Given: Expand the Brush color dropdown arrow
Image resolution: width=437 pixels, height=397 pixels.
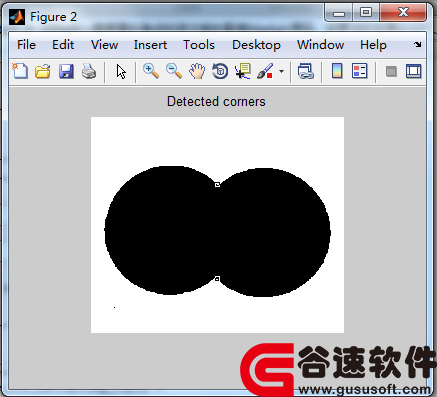Looking at the screenshot, I should pos(281,71).
